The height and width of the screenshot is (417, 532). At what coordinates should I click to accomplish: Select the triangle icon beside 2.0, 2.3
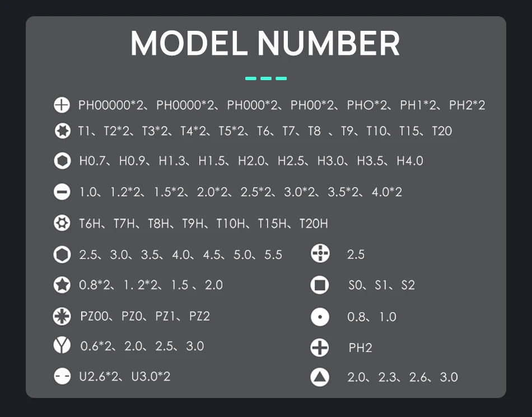click(x=320, y=377)
